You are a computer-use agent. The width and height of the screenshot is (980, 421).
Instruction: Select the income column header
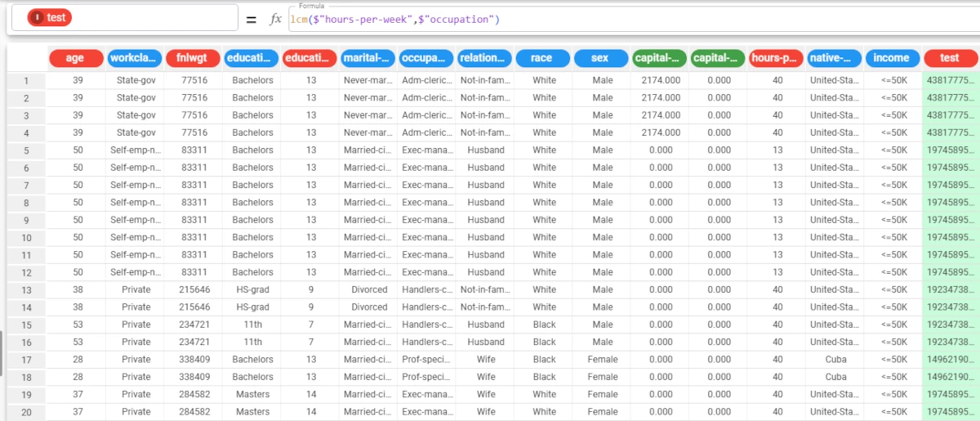click(891, 58)
